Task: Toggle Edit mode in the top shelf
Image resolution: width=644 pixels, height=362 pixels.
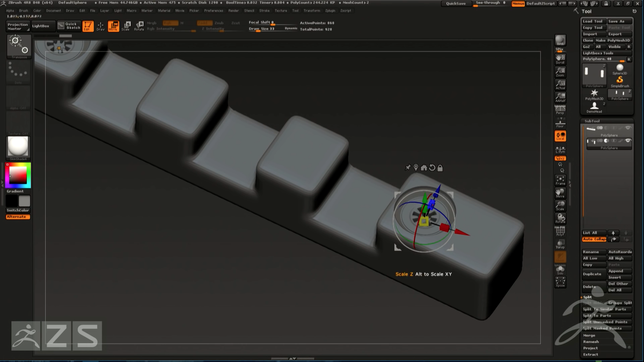Action: coord(89,25)
